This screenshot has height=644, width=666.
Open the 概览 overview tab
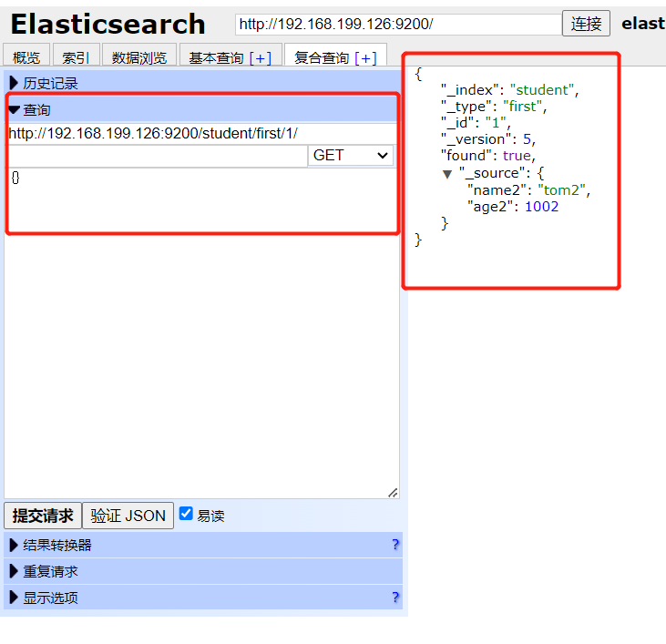pyautogui.click(x=26, y=57)
